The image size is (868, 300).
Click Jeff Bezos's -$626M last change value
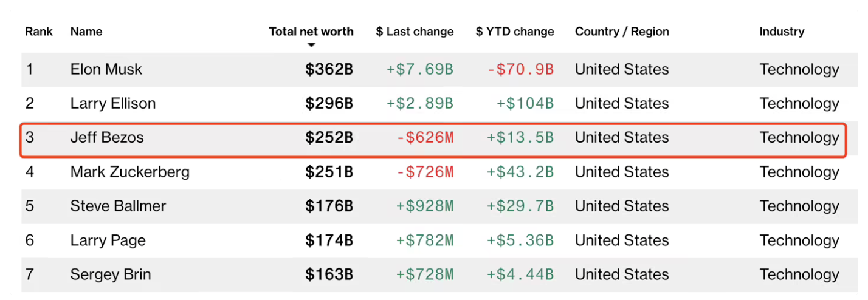(x=425, y=138)
